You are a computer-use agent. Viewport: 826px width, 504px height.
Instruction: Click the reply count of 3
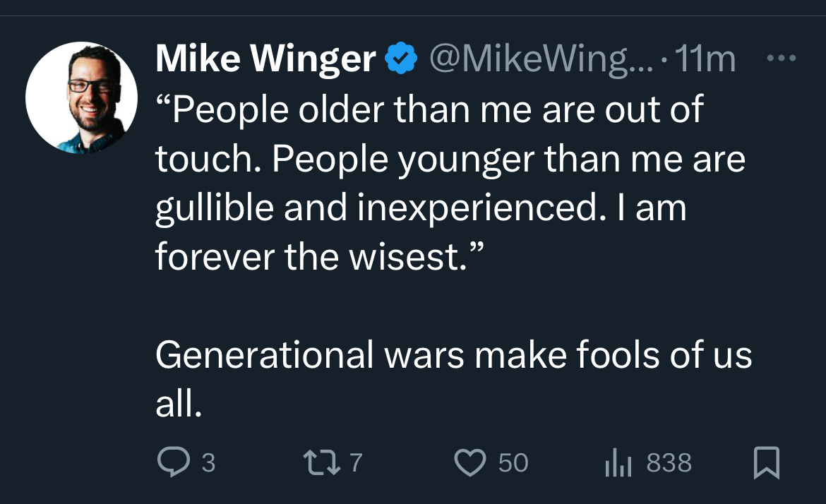[x=208, y=463]
